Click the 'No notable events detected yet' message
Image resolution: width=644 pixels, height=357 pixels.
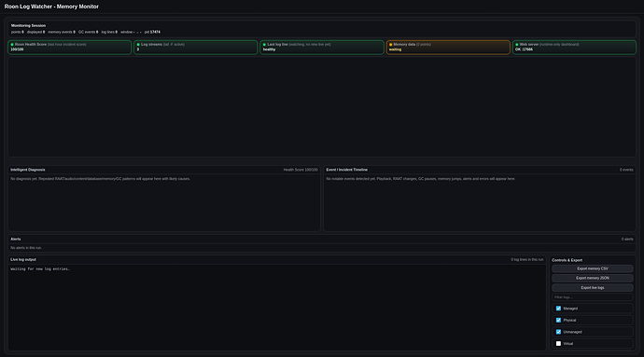[421, 179]
